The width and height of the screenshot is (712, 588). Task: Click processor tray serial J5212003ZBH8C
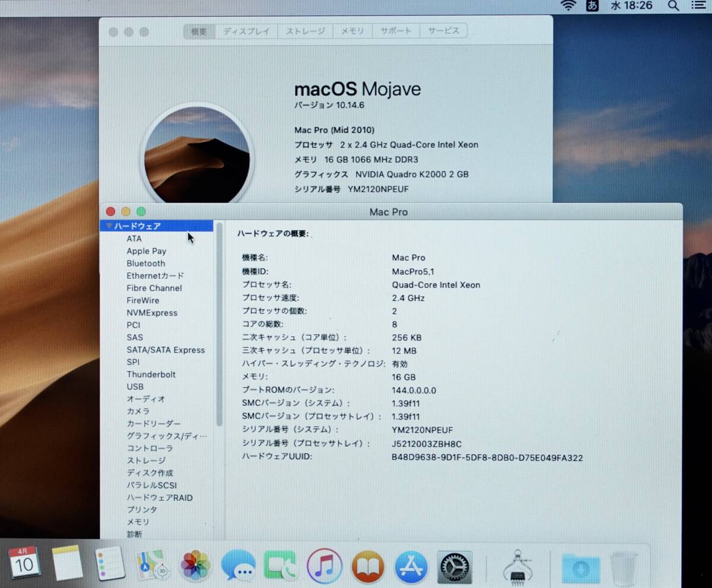(427, 444)
